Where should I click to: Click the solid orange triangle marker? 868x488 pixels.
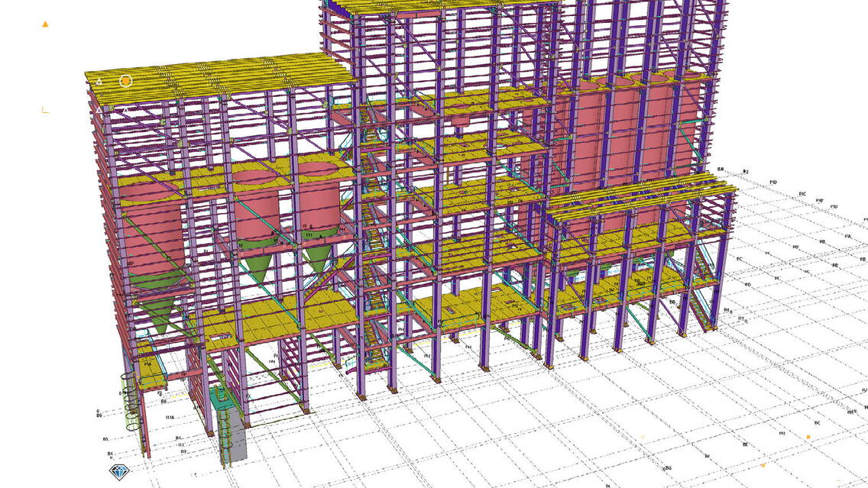pos(45,24)
